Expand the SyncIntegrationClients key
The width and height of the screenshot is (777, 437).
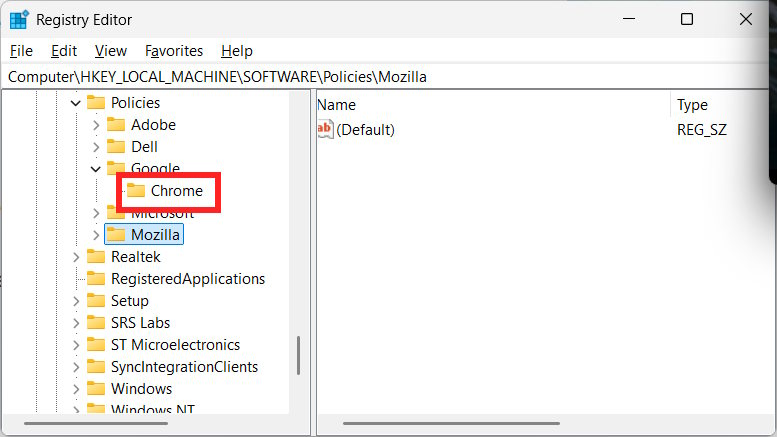[x=76, y=367]
